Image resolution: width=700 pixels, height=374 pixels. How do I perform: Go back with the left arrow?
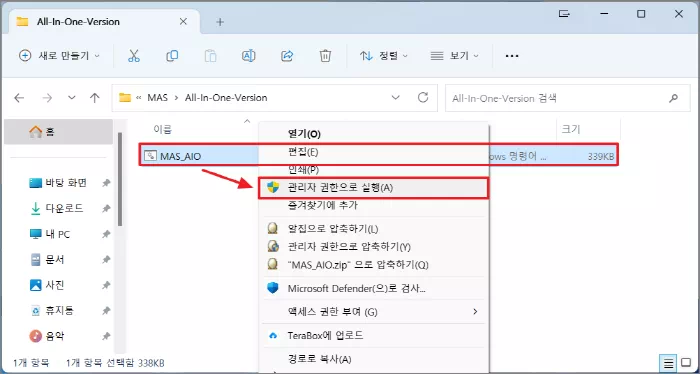(x=19, y=98)
